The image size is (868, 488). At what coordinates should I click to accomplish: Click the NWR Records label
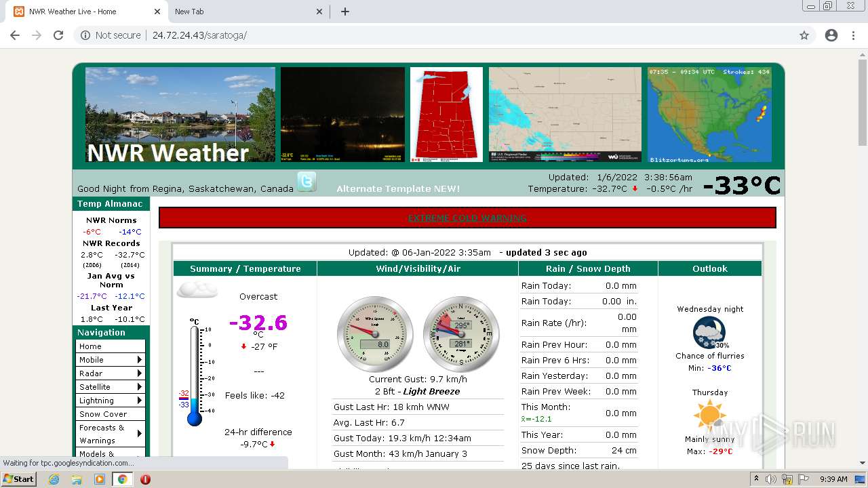111,243
